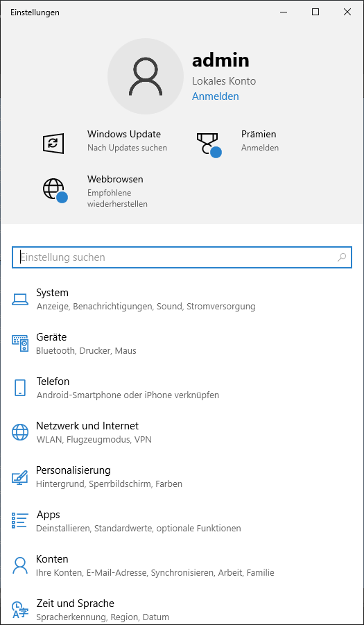Open the Personalisierung paintbrush icon
Screen dimensions: 364x625
pyautogui.click(x=20, y=477)
